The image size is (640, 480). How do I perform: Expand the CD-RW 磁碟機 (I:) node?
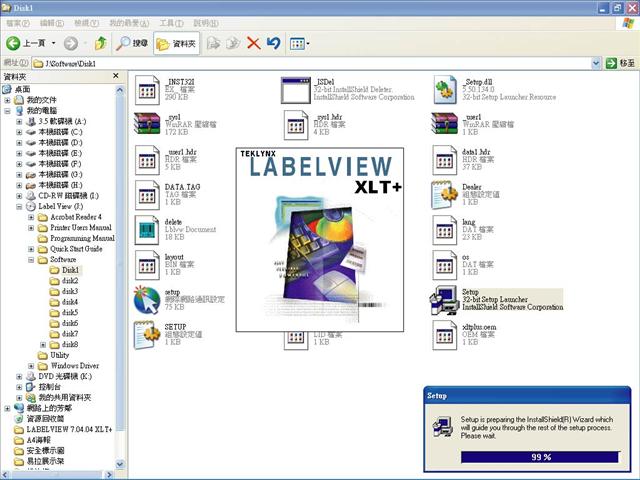pyautogui.click(x=19, y=196)
